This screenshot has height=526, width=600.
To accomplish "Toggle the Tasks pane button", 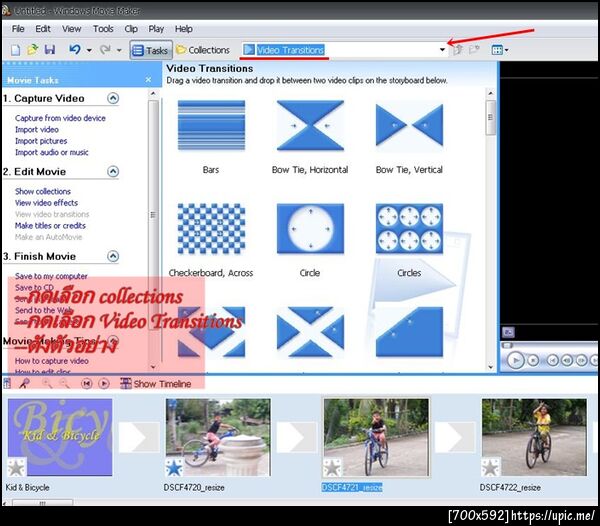I will click(x=151, y=50).
